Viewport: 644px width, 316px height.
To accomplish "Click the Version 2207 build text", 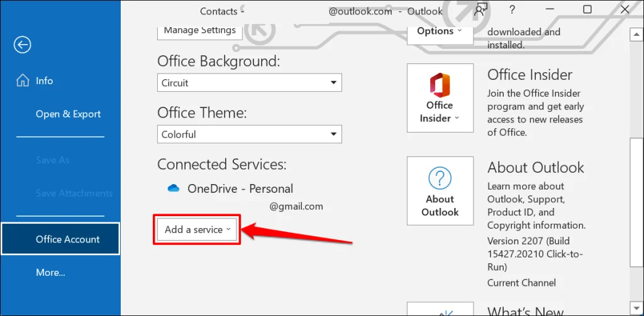I will [x=535, y=254].
